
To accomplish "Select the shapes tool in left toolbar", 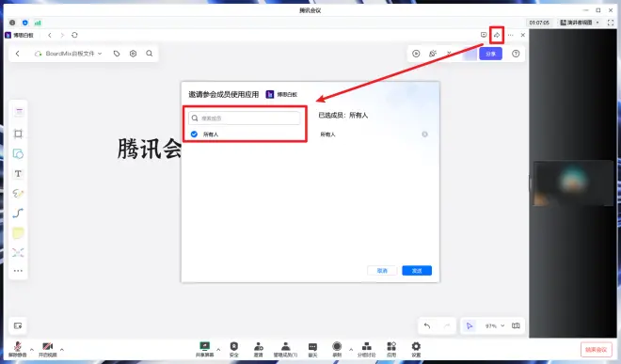I will pyautogui.click(x=18, y=153).
